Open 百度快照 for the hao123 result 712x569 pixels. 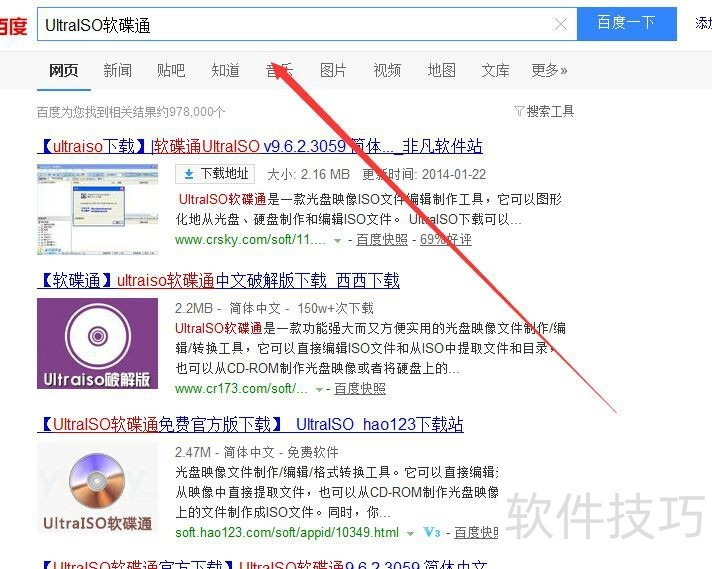476,532
